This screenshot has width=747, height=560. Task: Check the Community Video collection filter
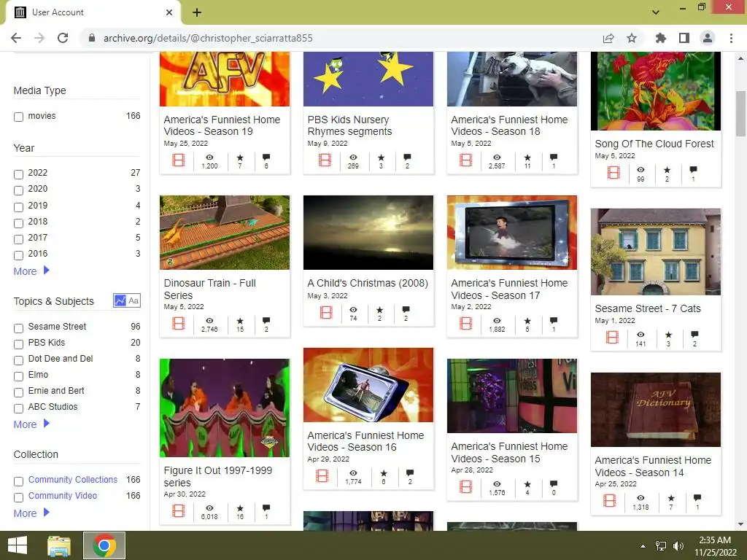click(18, 497)
